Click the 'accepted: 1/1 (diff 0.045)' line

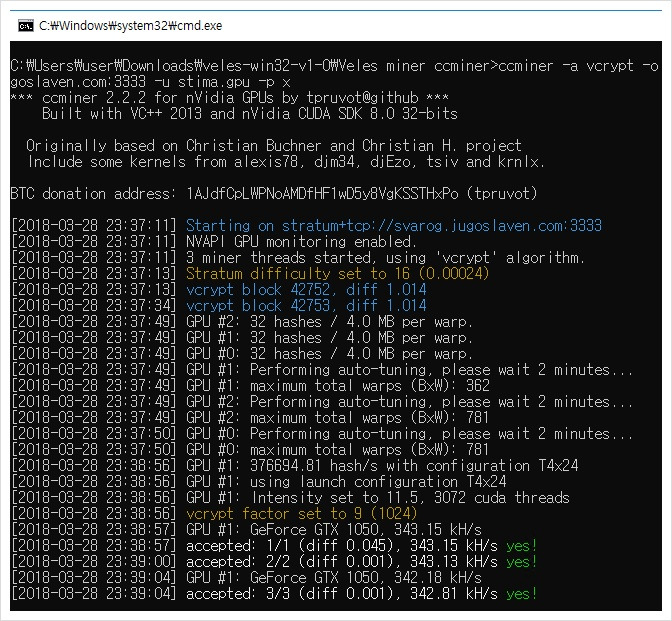pos(274,546)
